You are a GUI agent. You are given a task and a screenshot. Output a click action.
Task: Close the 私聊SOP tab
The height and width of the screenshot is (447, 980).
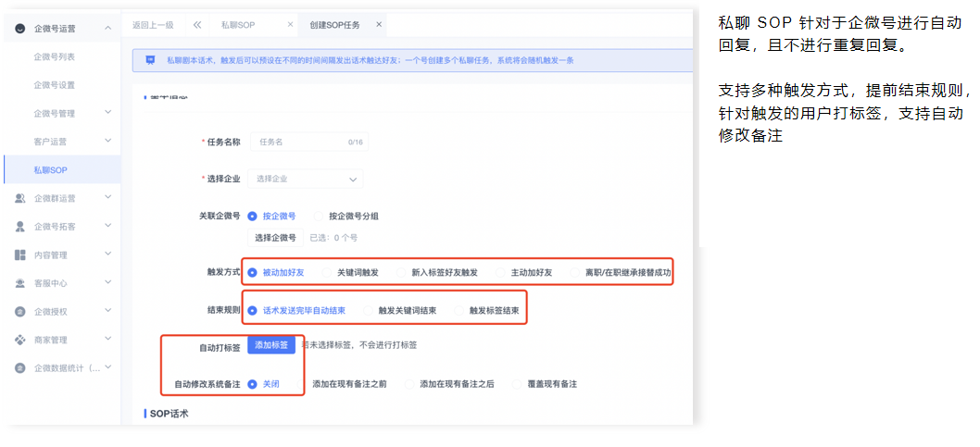[x=290, y=25]
